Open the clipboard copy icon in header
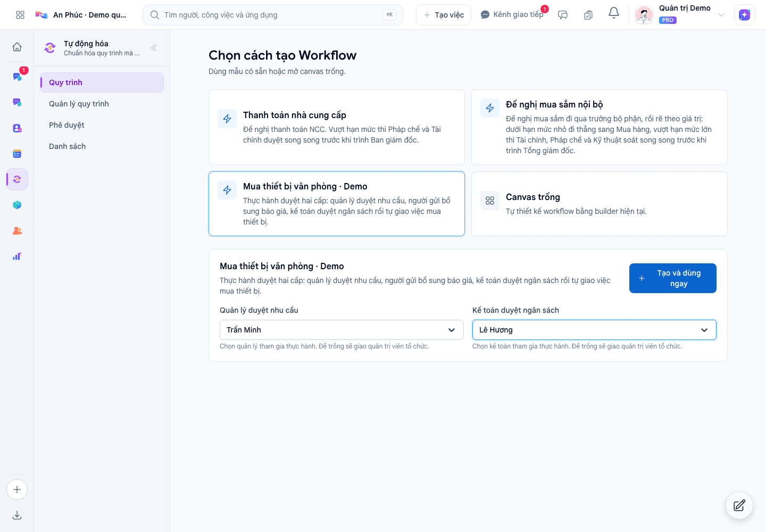 pyautogui.click(x=588, y=15)
